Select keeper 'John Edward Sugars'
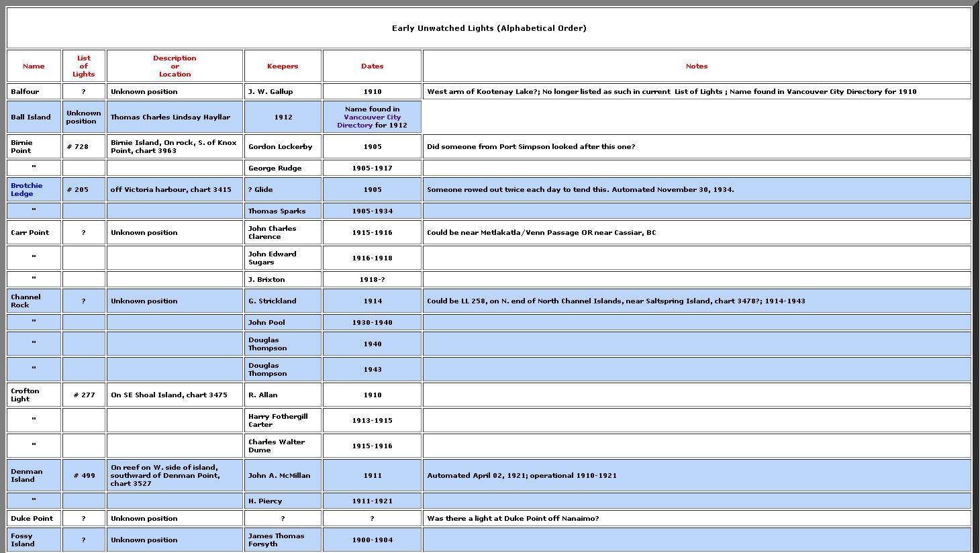The height and width of the screenshot is (553, 980). [283, 258]
